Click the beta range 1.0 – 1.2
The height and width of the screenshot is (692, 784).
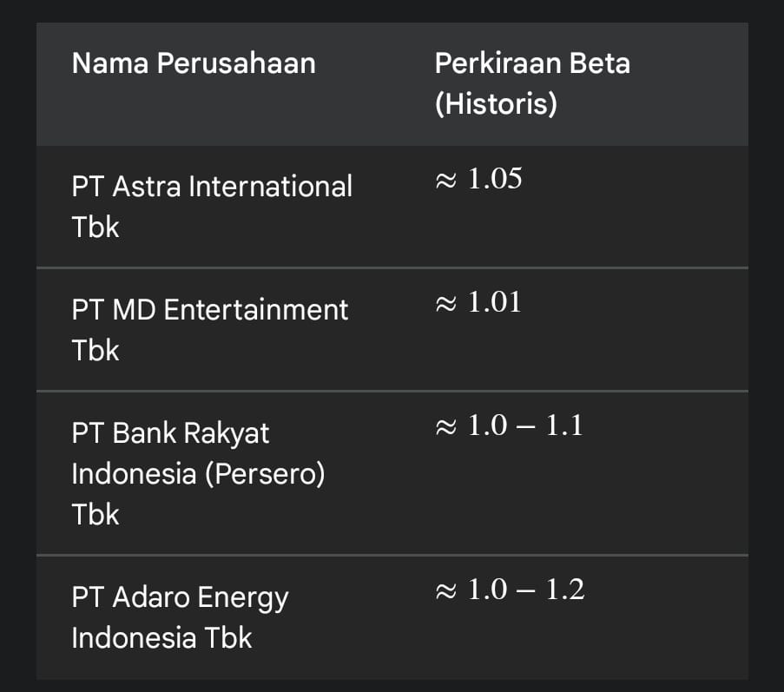525,590
